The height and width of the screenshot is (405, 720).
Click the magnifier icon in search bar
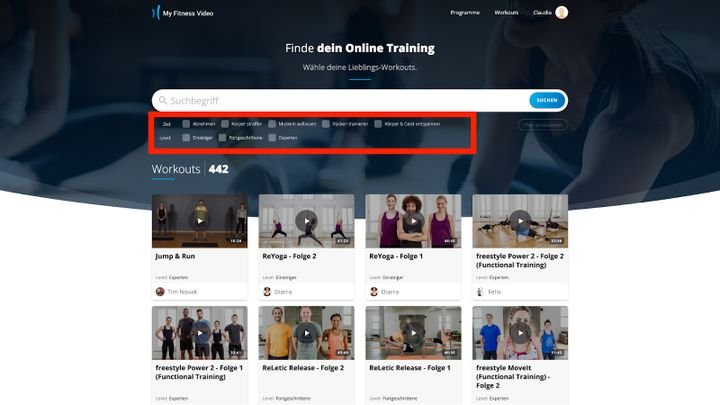(163, 100)
